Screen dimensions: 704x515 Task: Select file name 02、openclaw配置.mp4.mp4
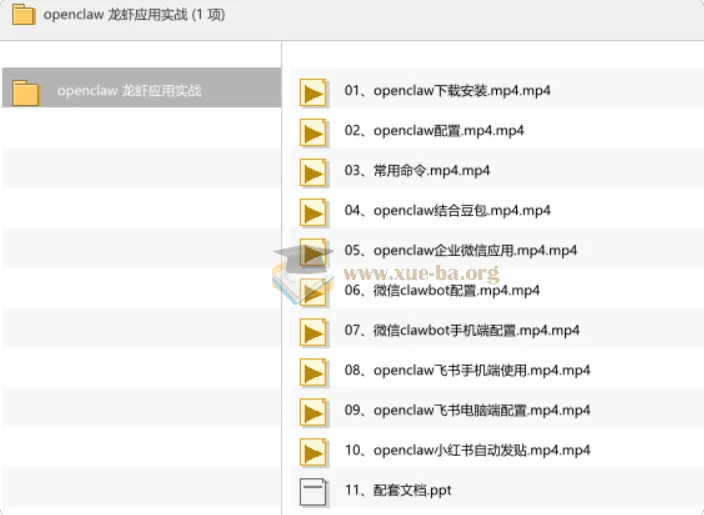pos(434,130)
